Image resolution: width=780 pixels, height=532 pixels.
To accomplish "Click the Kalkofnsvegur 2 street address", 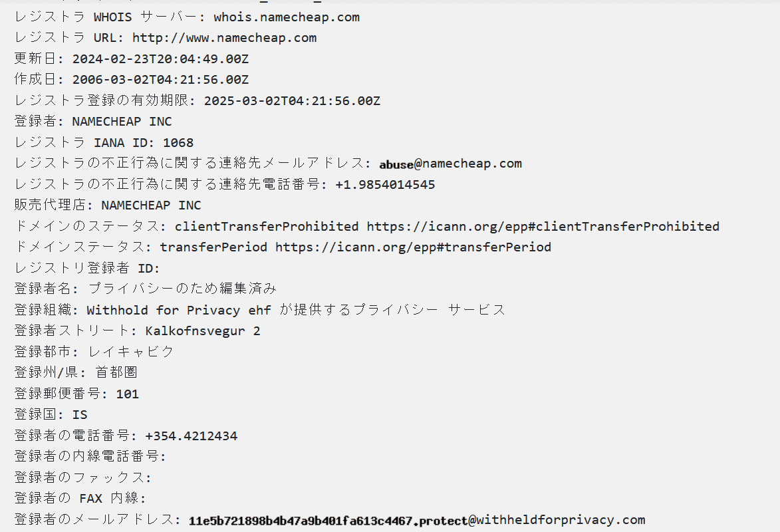I will pyautogui.click(x=203, y=331).
